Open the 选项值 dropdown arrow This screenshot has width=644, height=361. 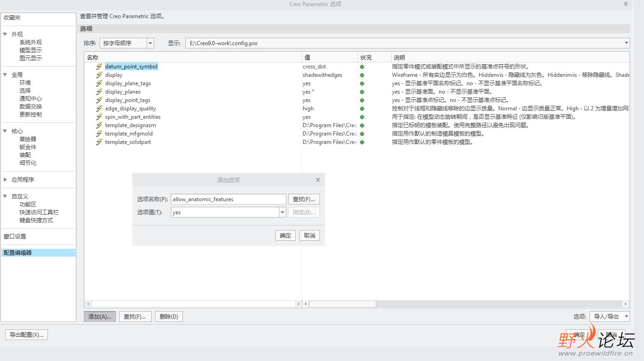[282, 212]
